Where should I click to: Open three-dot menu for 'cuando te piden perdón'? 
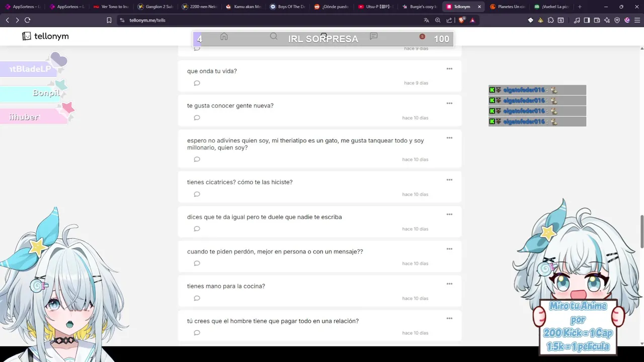click(449, 249)
